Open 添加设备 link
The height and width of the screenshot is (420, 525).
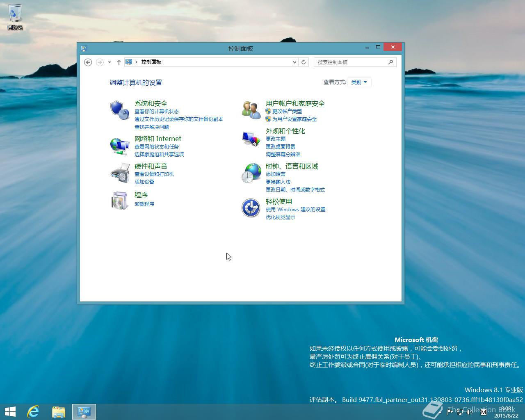(144, 182)
